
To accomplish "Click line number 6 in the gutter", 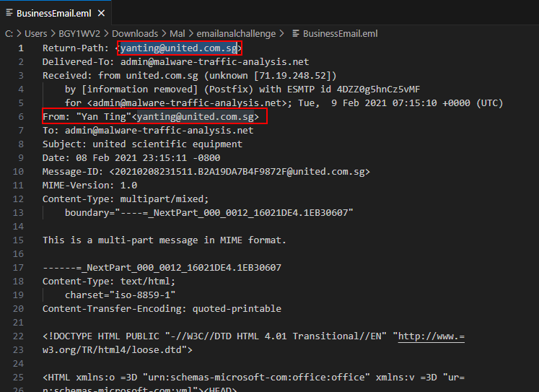I will pos(21,117).
